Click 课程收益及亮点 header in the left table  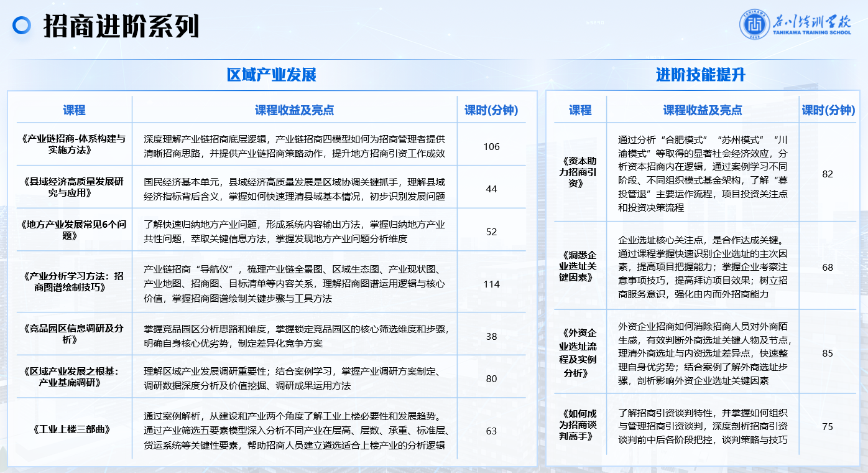[294, 110]
